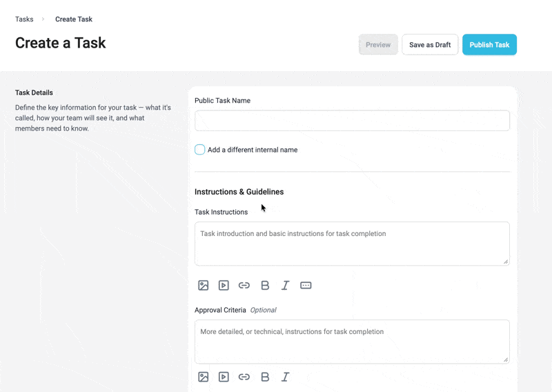Insert image in Approval Criteria toolbar
Screen dimensions: 552x392
[204, 377]
